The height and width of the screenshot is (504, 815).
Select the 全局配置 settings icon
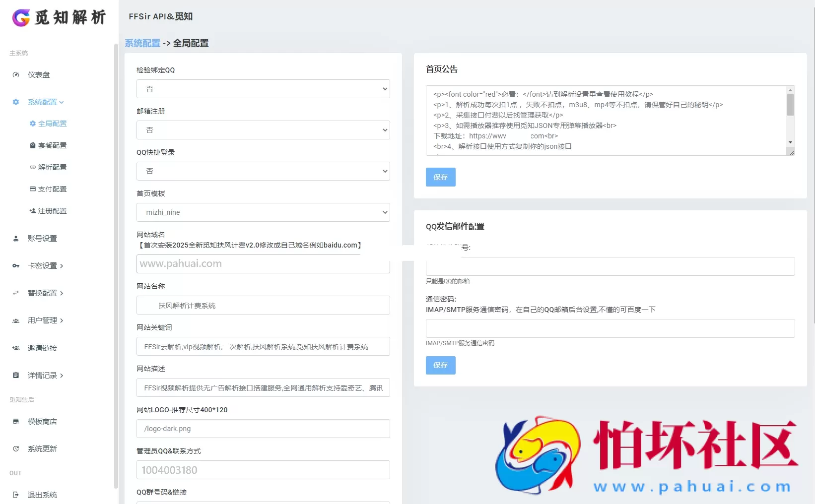33,124
